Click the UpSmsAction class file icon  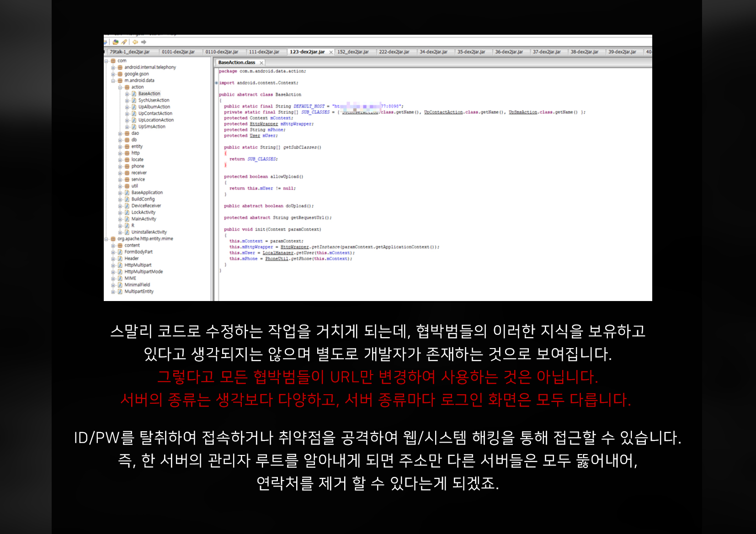pyautogui.click(x=134, y=127)
